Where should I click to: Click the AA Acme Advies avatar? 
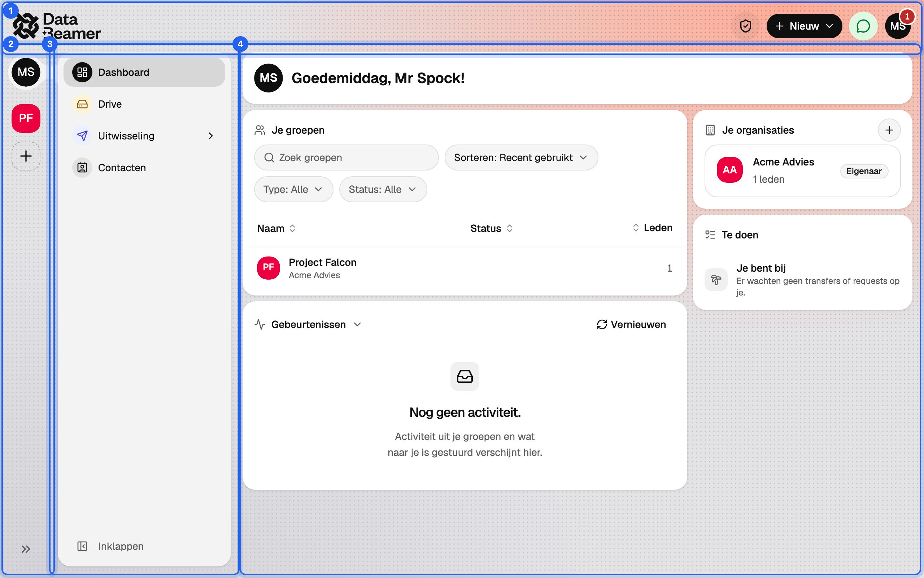coord(730,170)
